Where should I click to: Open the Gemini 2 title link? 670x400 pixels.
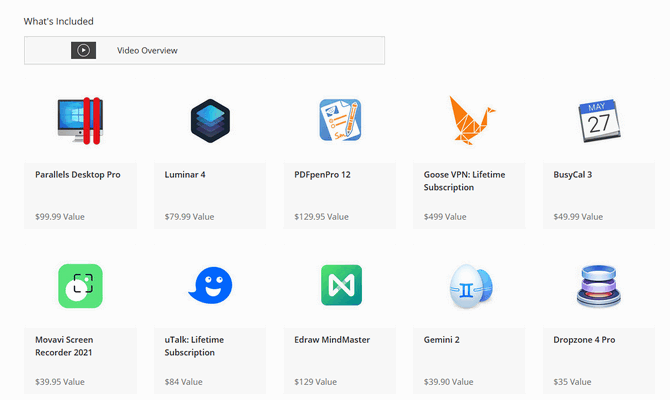tap(441, 339)
